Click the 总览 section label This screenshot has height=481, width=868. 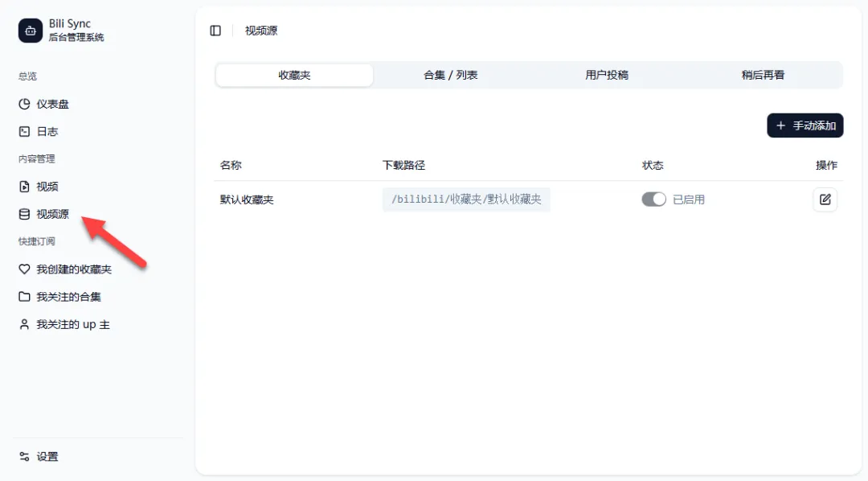(27, 76)
